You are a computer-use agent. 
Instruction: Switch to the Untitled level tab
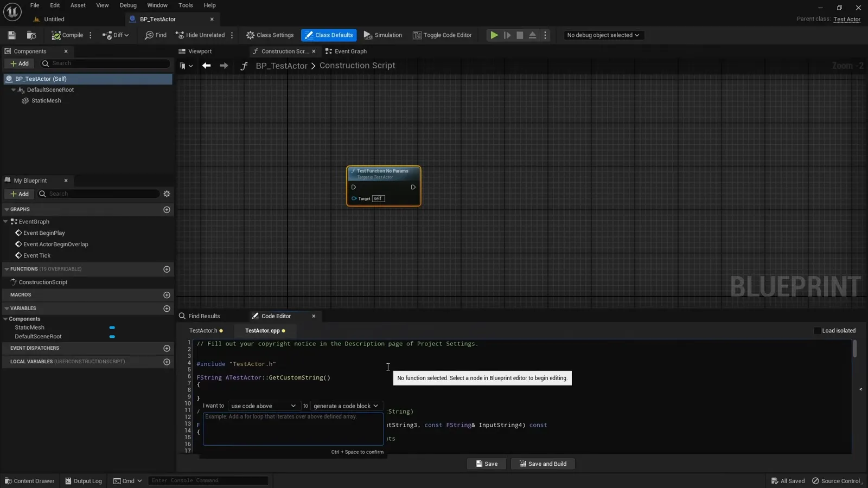click(x=54, y=20)
